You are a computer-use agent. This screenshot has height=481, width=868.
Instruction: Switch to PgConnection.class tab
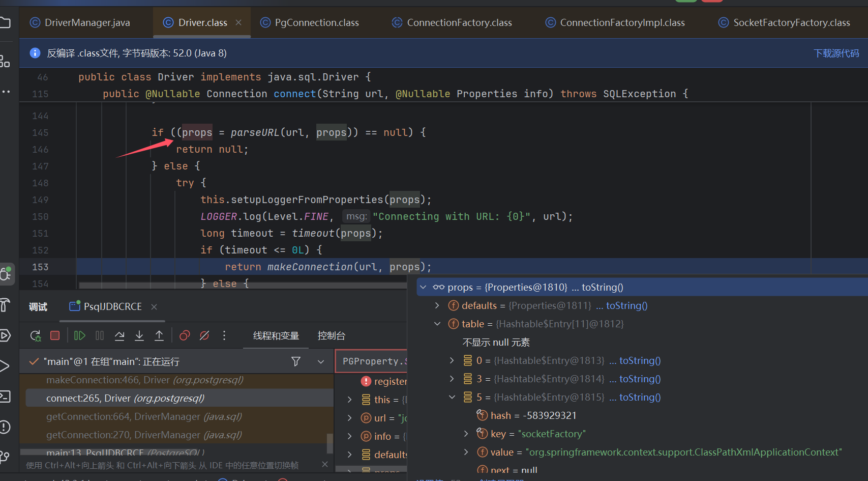click(310, 22)
